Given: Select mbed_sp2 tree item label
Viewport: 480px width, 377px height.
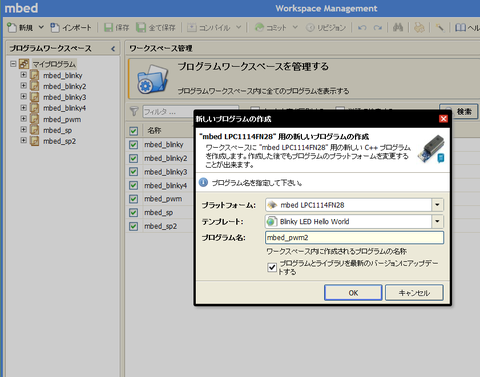Looking at the screenshot, I should 59,141.
